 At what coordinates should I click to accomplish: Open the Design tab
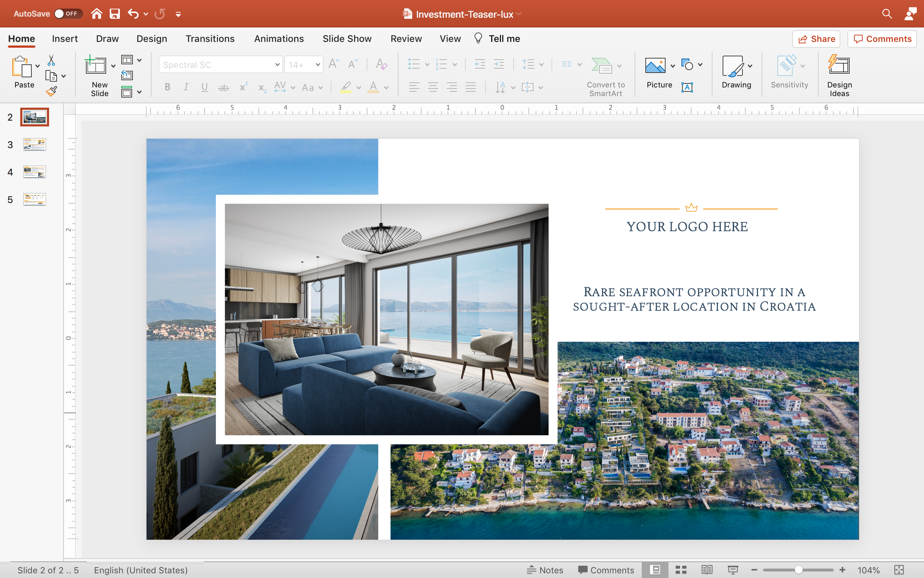[152, 39]
